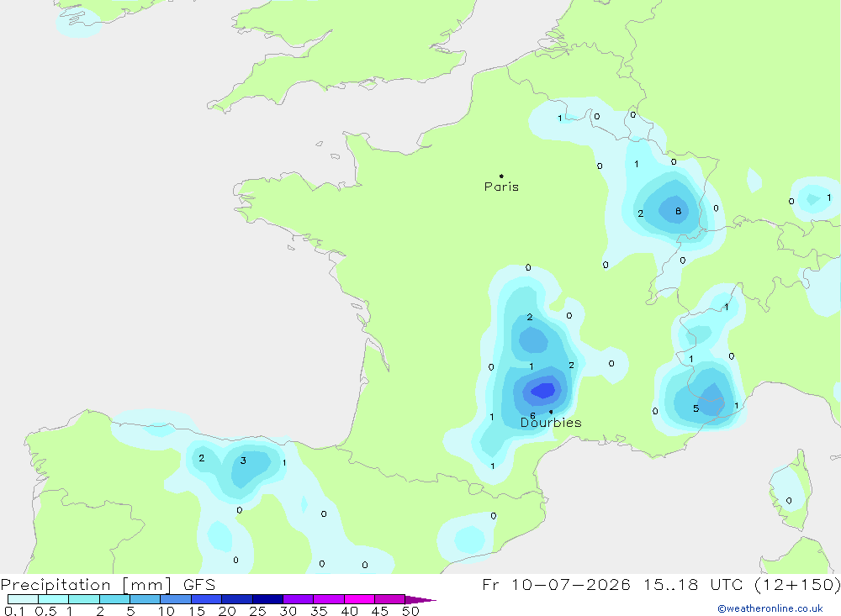841x616 pixels.
Task: Click the '45' legend scale label
Action: click(380, 611)
